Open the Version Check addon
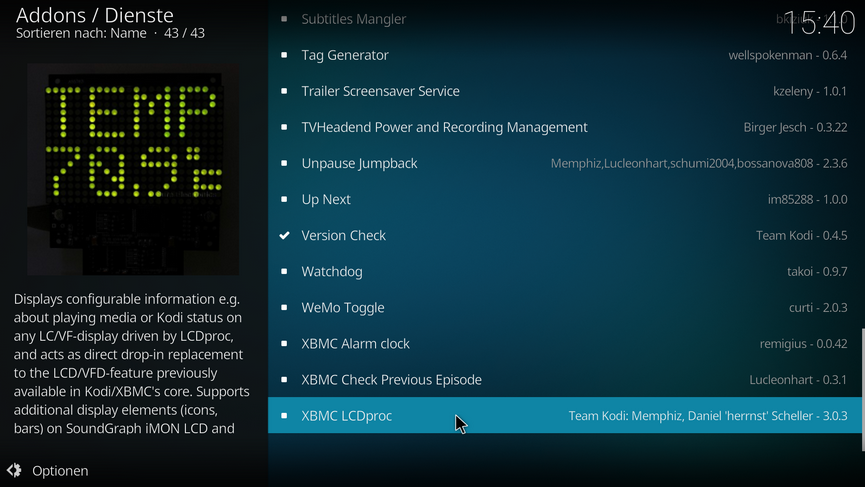 coord(565,236)
